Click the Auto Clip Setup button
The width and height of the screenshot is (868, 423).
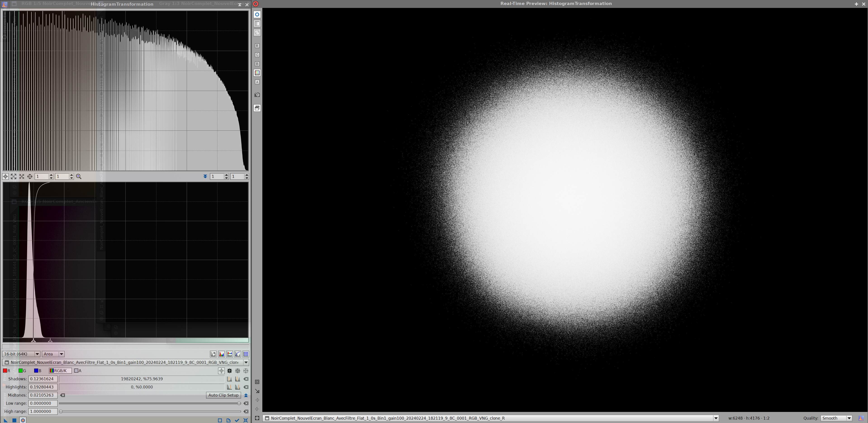point(223,395)
